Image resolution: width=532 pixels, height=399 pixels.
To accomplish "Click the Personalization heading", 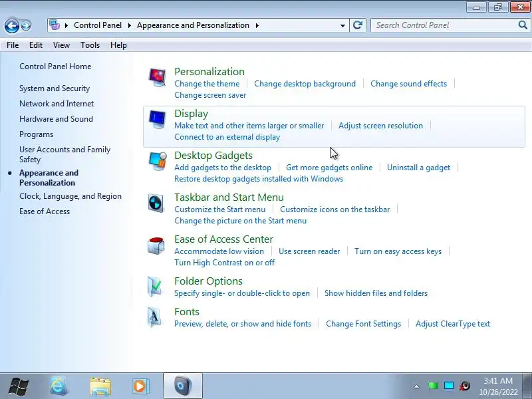I will tap(209, 72).
